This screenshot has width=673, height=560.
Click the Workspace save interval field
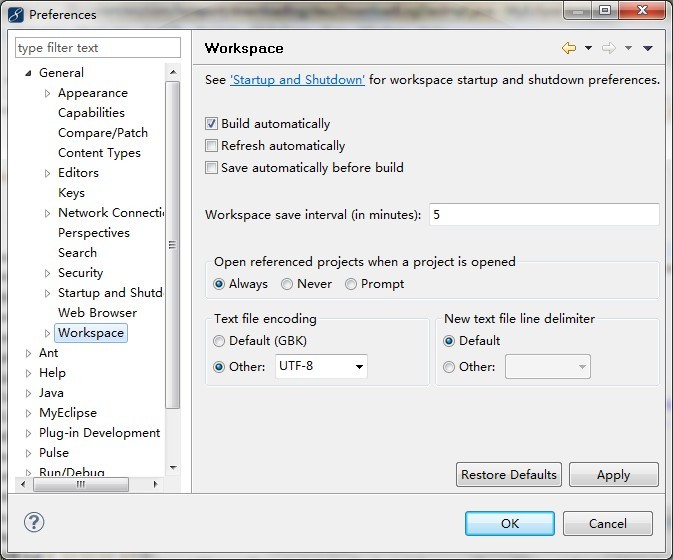click(x=544, y=215)
